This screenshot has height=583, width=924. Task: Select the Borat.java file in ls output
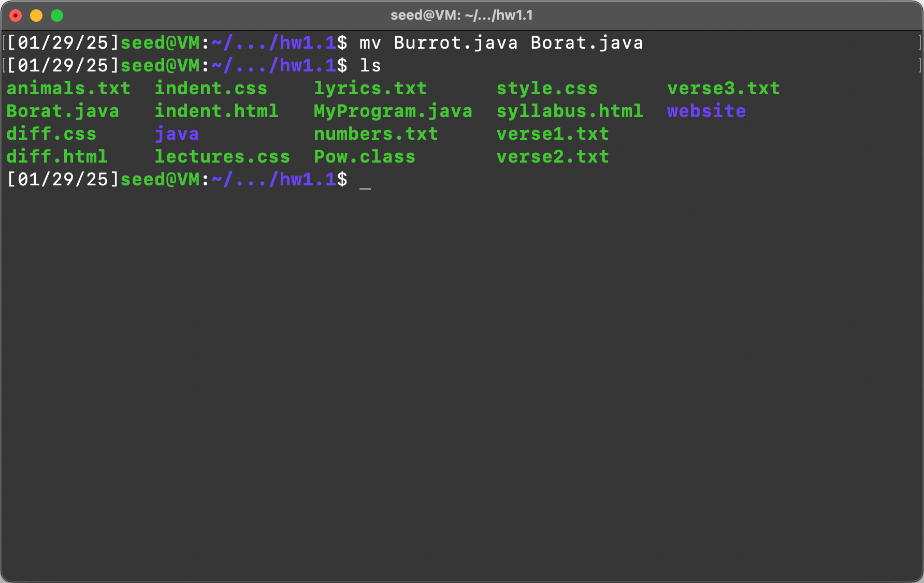(63, 111)
